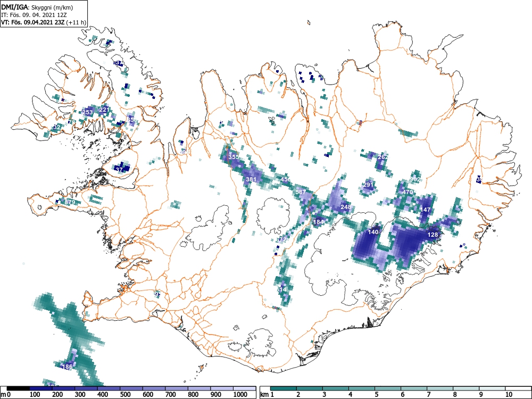Click the '10' tick label in the km legend
The width and height of the screenshot is (532, 399).
coord(508,395)
